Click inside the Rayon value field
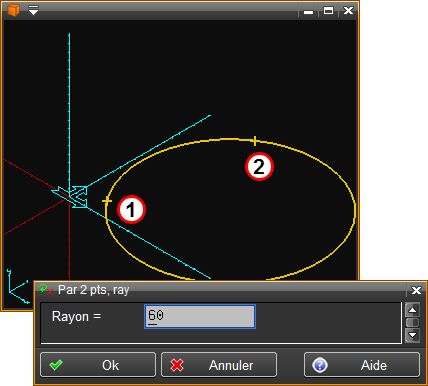 click(x=200, y=316)
